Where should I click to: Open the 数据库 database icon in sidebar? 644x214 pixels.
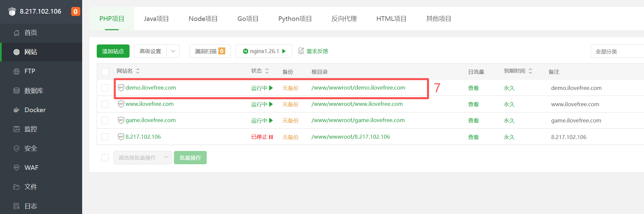tap(17, 91)
